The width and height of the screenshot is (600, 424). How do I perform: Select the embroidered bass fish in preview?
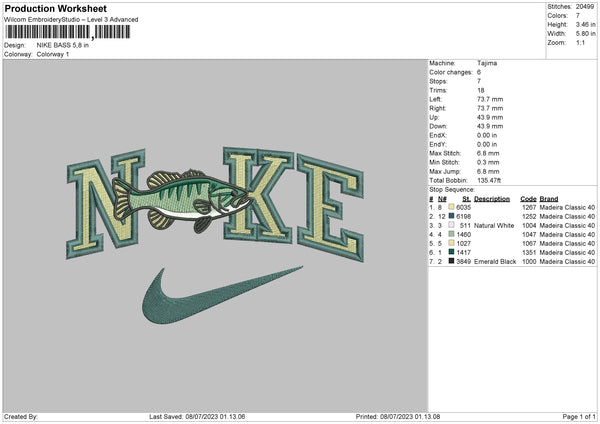[x=182, y=201]
